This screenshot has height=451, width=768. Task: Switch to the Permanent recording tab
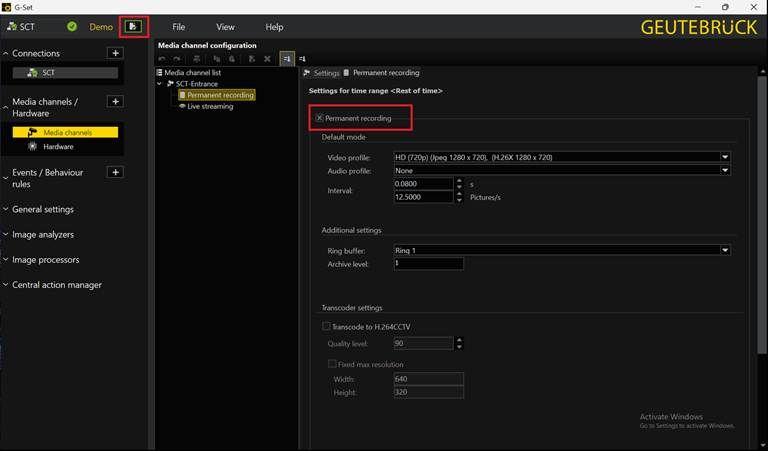pos(381,72)
